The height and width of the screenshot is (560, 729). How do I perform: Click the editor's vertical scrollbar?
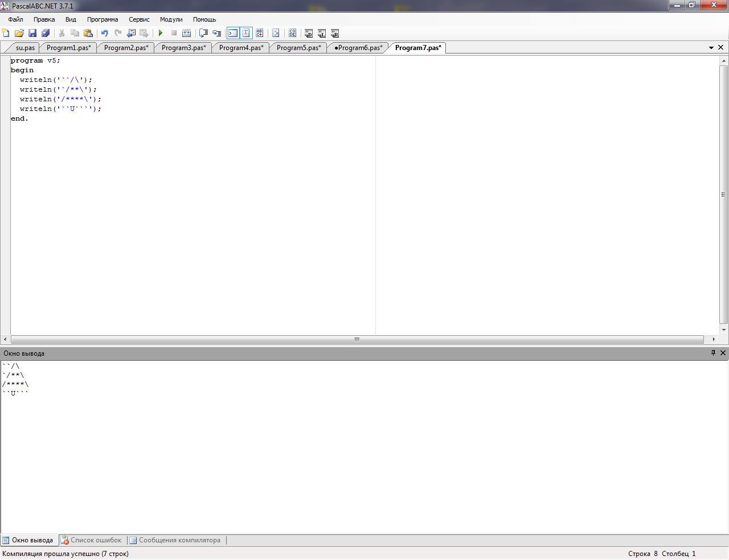click(x=724, y=195)
